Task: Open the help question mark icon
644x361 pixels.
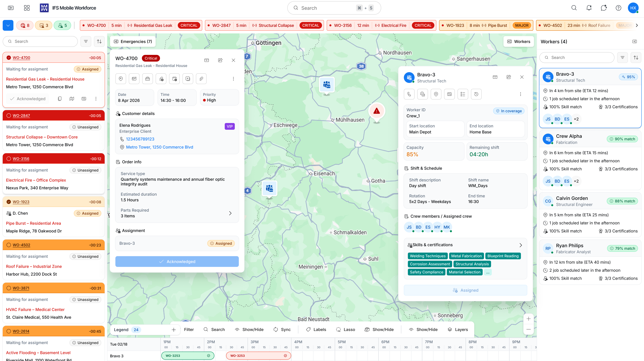Action: point(618,8)
